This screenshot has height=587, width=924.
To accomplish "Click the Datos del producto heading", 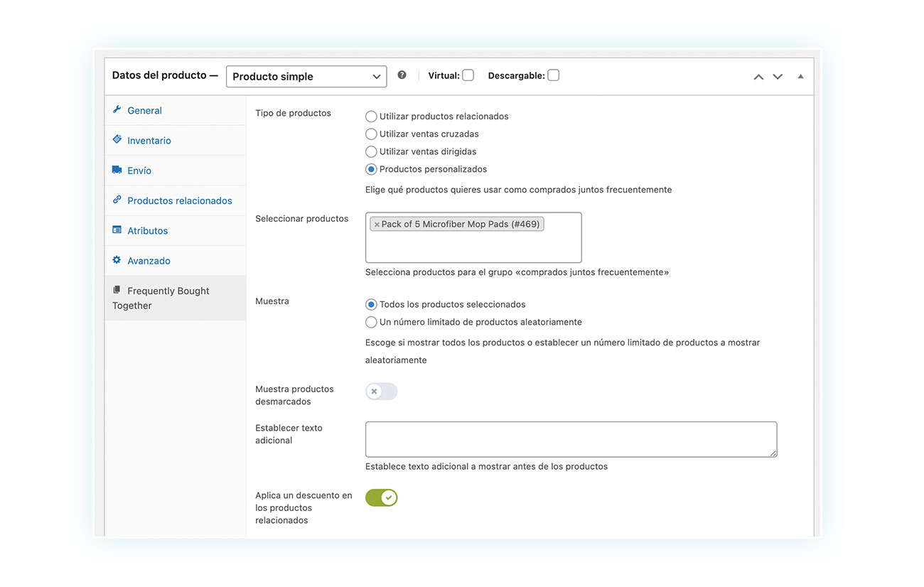I will 165,75.
